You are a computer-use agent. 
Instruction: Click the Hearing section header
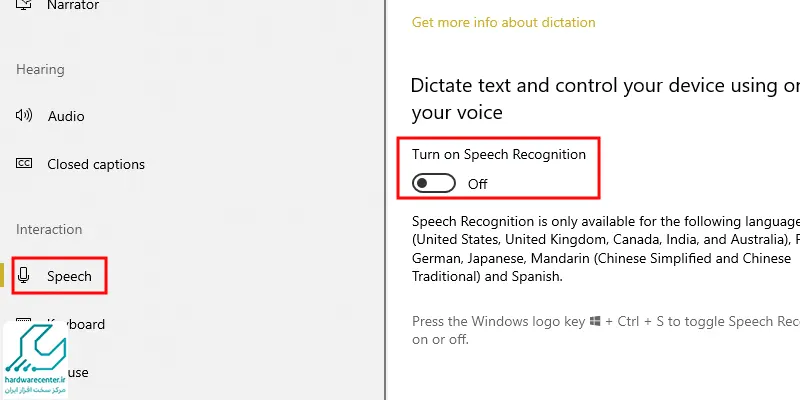(40, 69)
